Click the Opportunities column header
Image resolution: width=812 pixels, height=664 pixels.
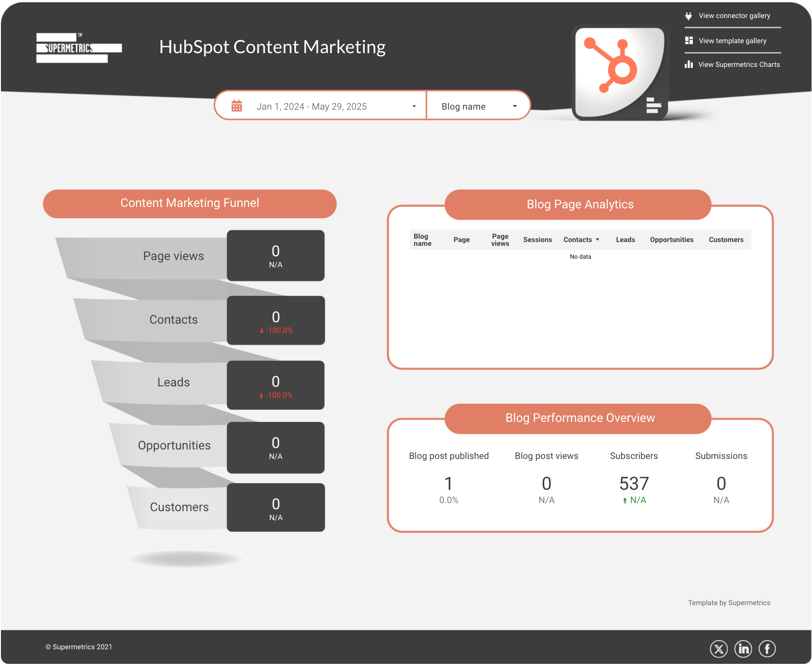(x=671, y=240)
